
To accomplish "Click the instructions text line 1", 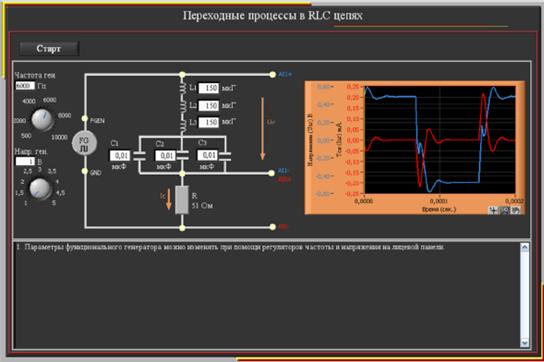I will pyautogui.click(x=230, y=247).
